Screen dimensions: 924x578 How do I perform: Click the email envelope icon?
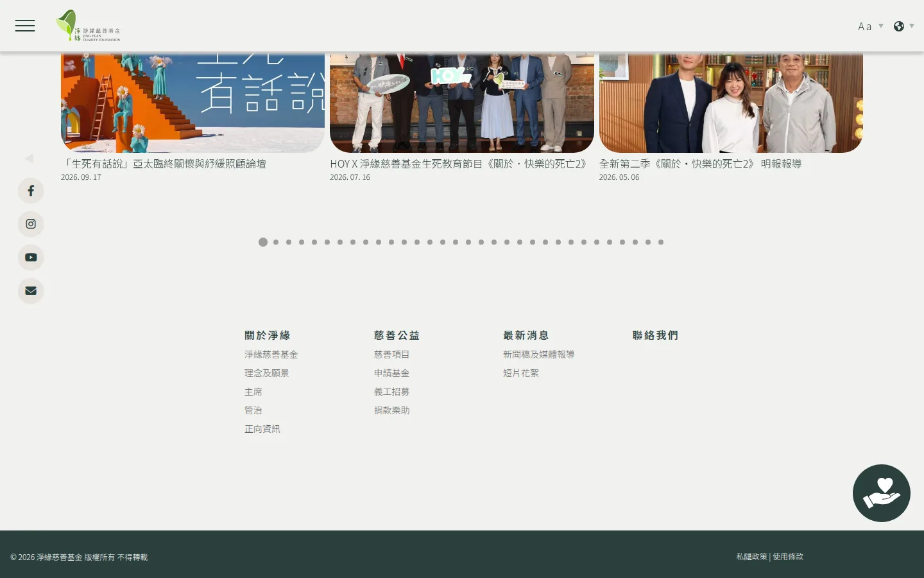tap(31, 291)
